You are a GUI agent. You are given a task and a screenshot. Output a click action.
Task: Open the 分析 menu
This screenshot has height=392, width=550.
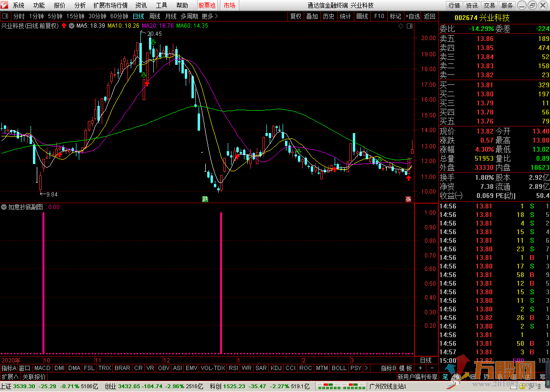click(x=80, y=5)
